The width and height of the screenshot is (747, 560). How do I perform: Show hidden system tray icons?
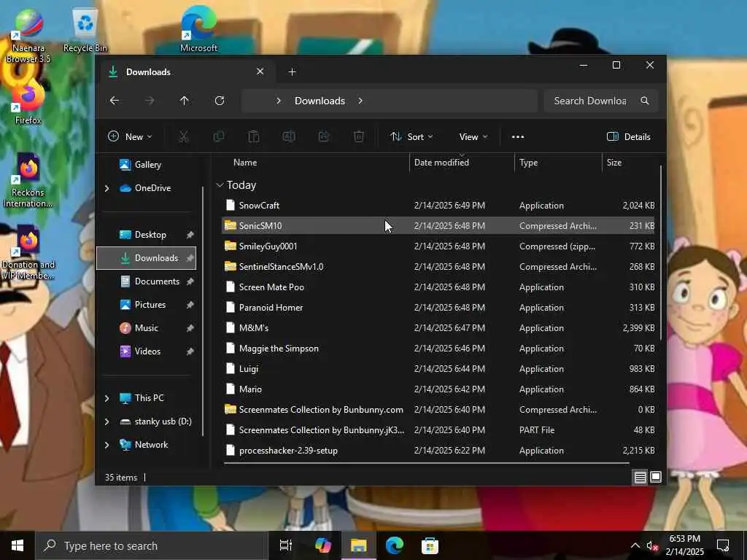pyautogui.click(x=635, y=545)
